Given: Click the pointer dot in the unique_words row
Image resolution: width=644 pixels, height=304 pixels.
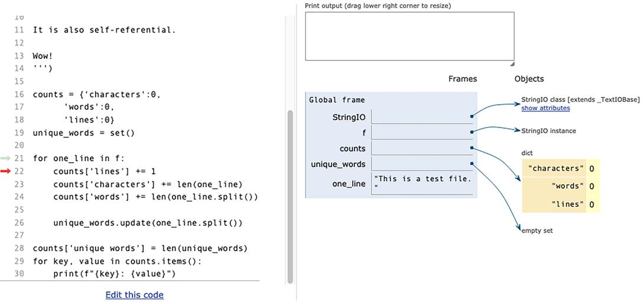Looking at the screenshot, I should pyautogui.click(x=471, y=164).
